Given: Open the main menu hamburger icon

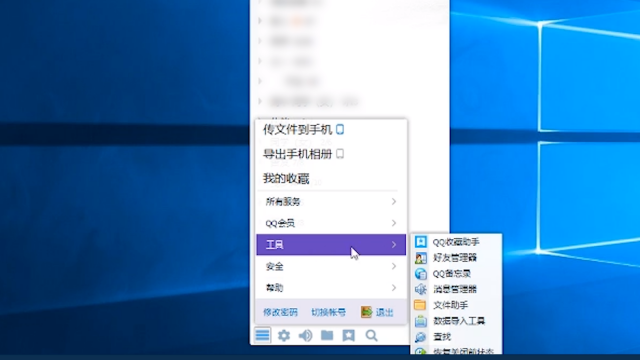Looking at the screenshot, I should coord(262,335).
